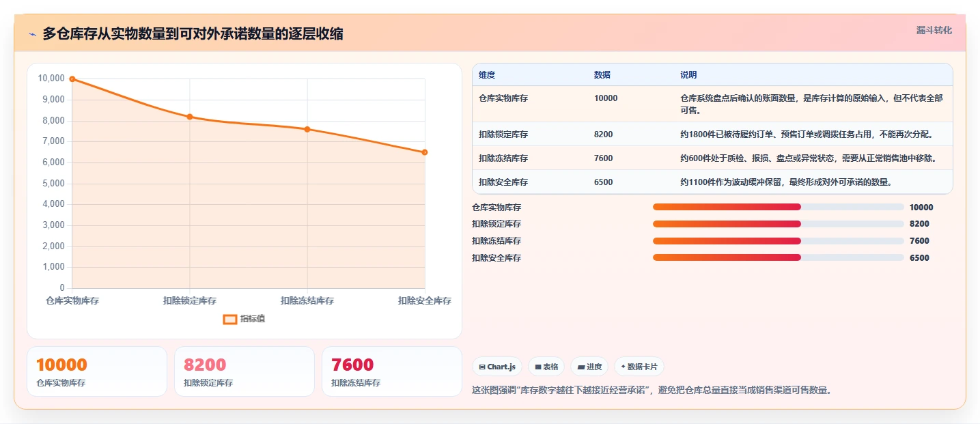Click the Chart.js tag
980x424 pixels.
496,367
